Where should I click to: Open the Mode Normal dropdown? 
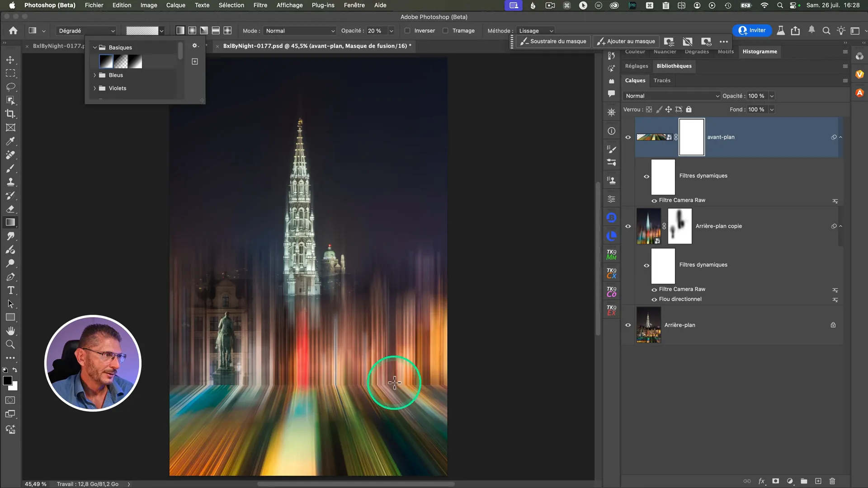point(300,31)
